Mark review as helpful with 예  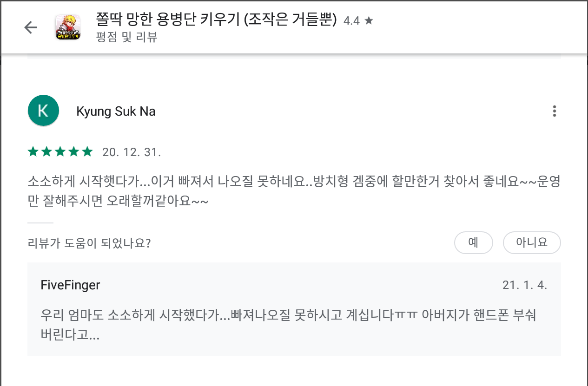click(x=473, y=242)
